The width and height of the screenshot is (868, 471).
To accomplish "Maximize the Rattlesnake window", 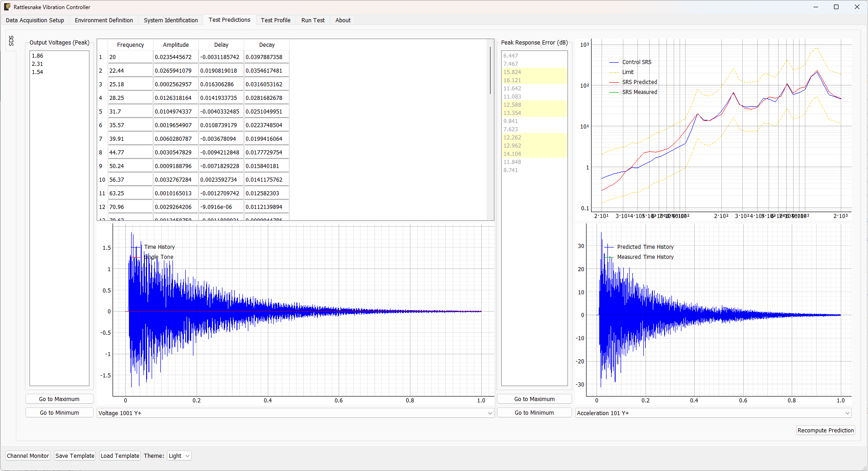I will (x=836, y=7).
